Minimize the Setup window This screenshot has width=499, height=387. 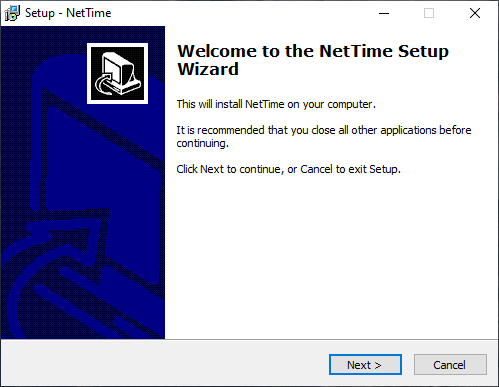(x=384, y=13)
